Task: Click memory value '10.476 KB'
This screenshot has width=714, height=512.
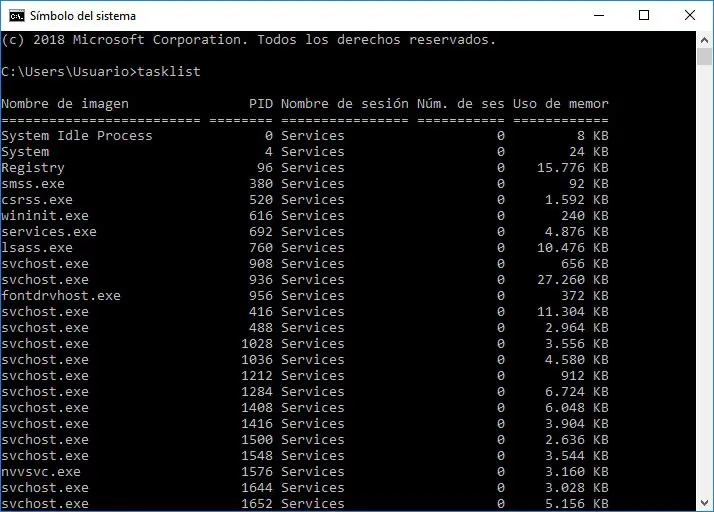Action: (x=573, y=248)
